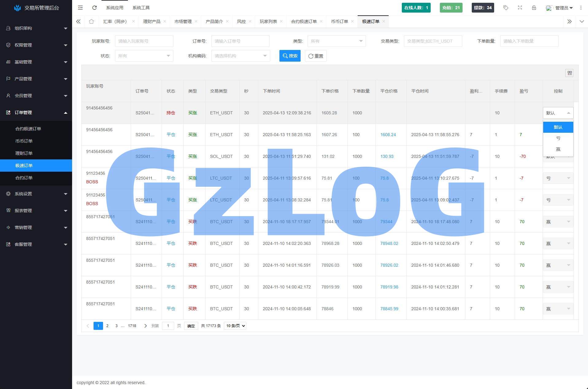Go to page 2 of results

pos(107,326)
